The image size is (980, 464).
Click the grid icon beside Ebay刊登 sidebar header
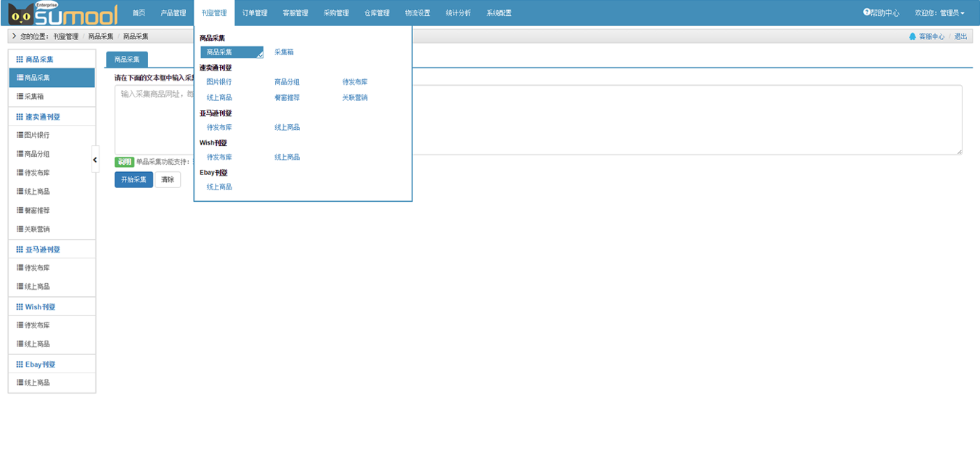click(x=20, y=365)
